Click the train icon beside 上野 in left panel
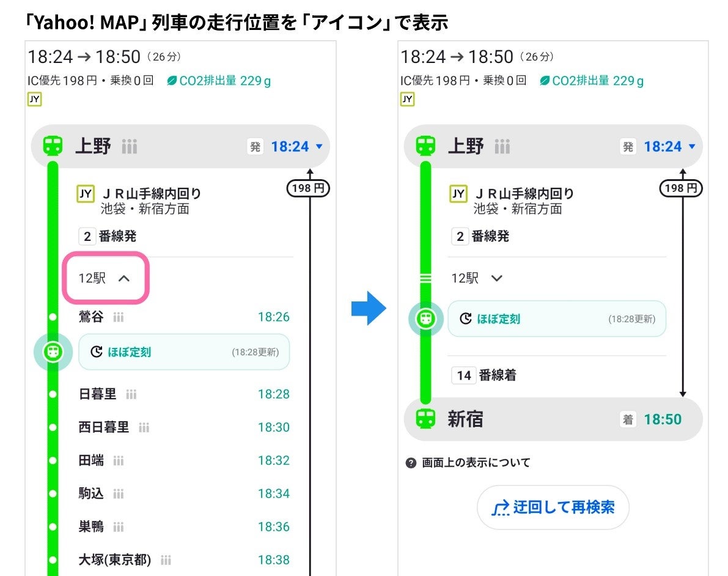Viewport: 728px width, 576px height. pos(53,146)
